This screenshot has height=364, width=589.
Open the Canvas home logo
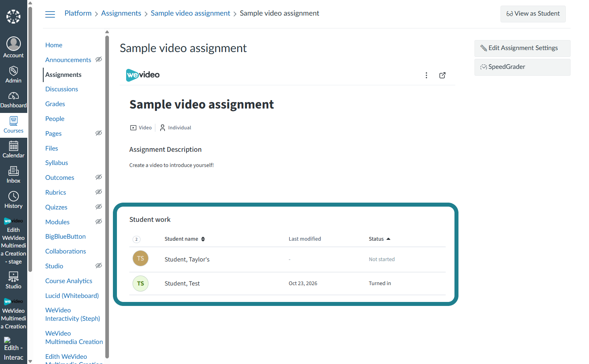pyautogui.click(x=14, y=16)
